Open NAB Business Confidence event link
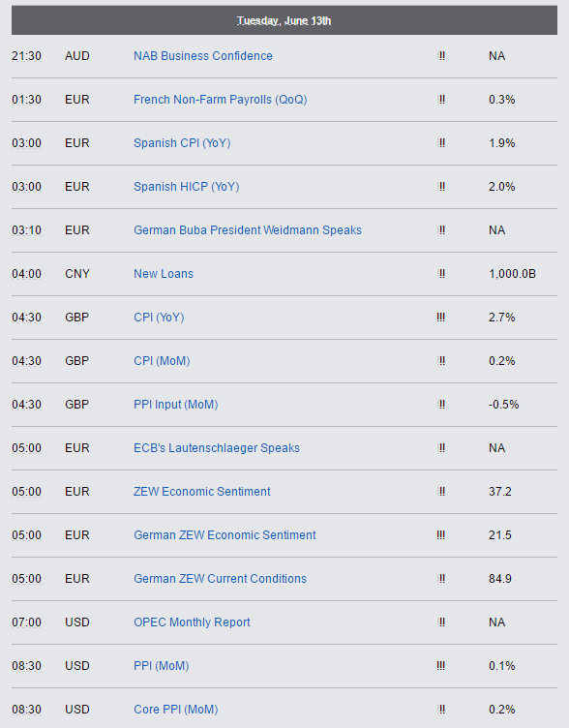This screenshot has height=728, width=569. pos(203,56)
